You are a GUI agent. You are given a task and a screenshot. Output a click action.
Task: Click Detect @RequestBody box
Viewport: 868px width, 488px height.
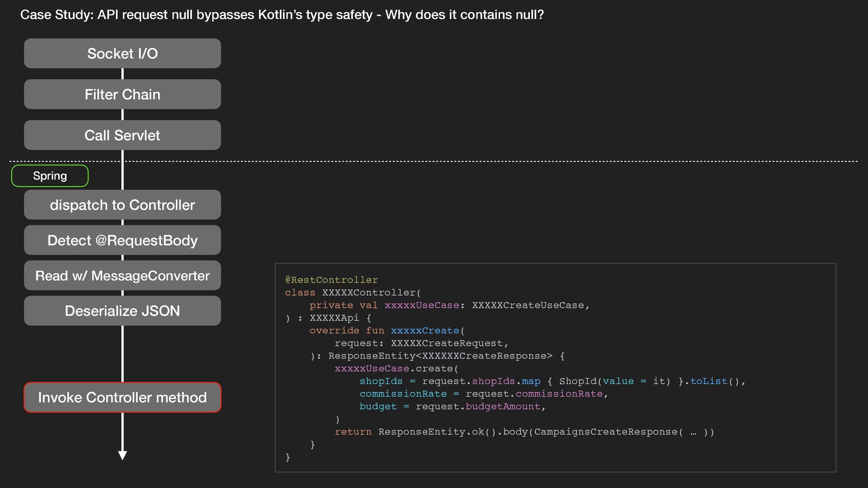pyautogui.click(x=122, y=240)
